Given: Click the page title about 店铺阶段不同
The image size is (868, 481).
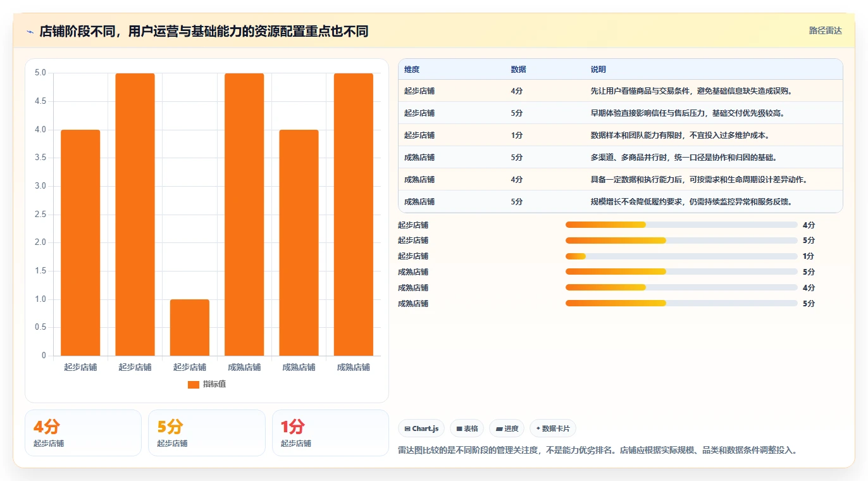Looking at the screenshot, I should [x=204, y=32].
